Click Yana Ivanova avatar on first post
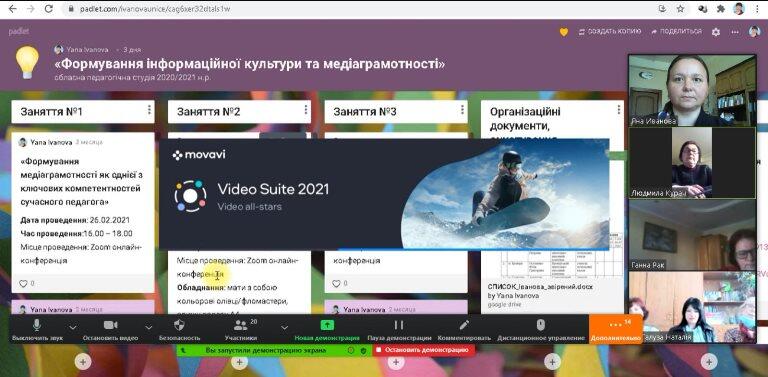 (x=23, y=142)
